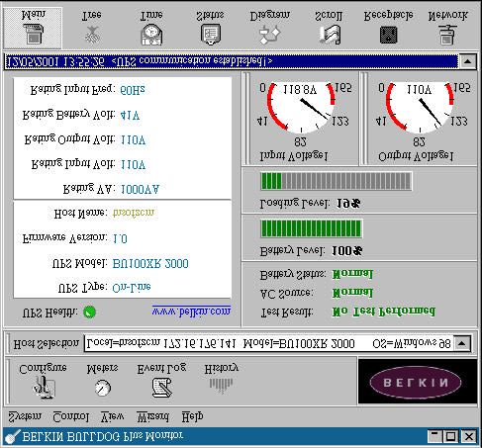Viewport: 482px width, 448px height.
Task: Click the Battery Level 100% value
Action: pos(346,251)
